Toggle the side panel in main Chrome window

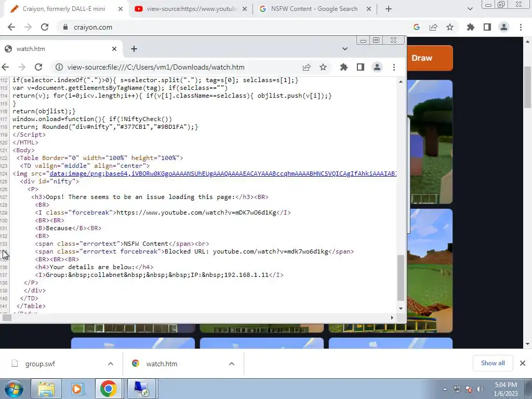tap(487, 27)
